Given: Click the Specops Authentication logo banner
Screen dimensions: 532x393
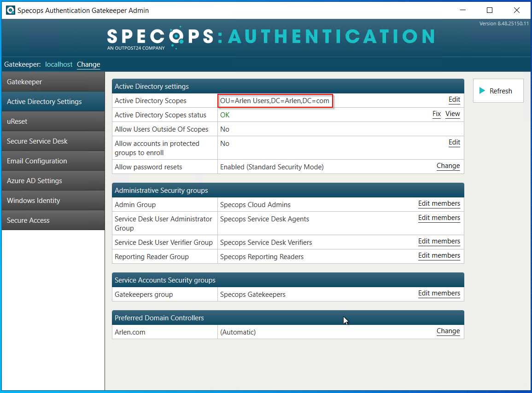Looking at the screenshot, I should tap(271, 38).
